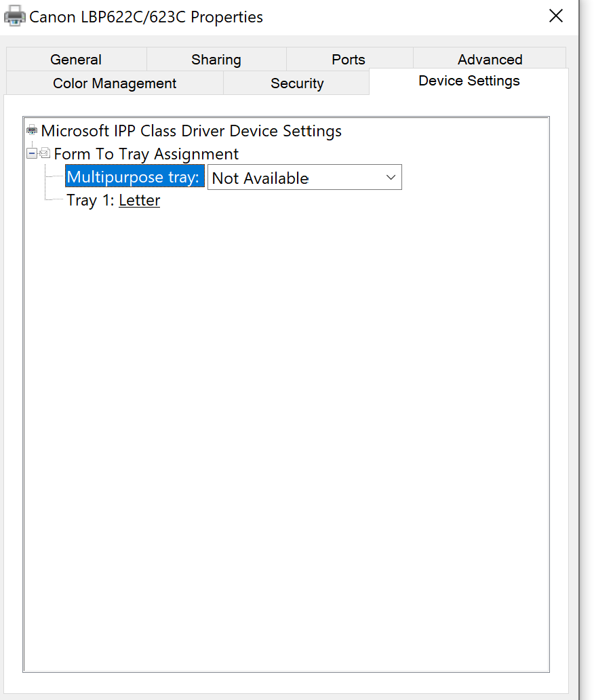The height and width of the screenshot is (700, 613).
Task: Close the Canon LBP622C/623C Properties dialog
Action: tap(556, 16)
